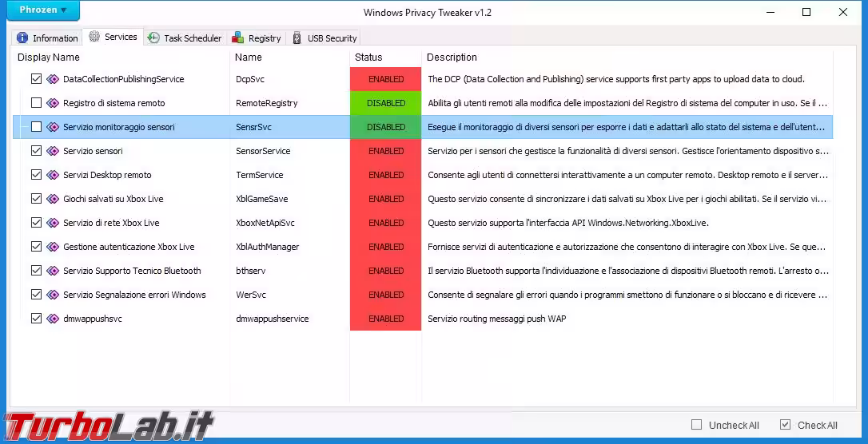Screen dimensions: 868x444
Task: Tick the Uncheck All checkbox
Action: click(x=697, y=425)
